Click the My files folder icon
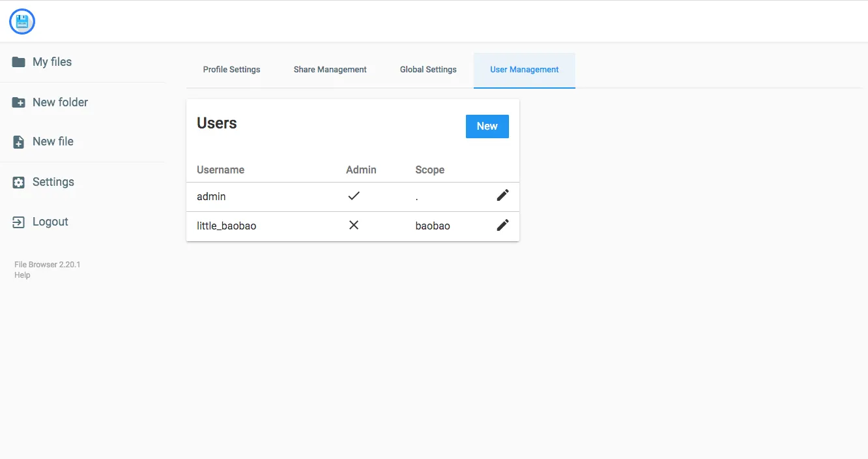 (x=19, y=62)
